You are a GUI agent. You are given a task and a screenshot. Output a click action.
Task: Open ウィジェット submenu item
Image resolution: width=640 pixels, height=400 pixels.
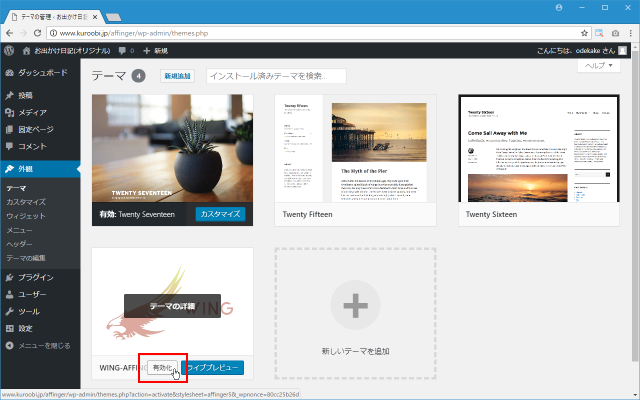tap(26, 216)
